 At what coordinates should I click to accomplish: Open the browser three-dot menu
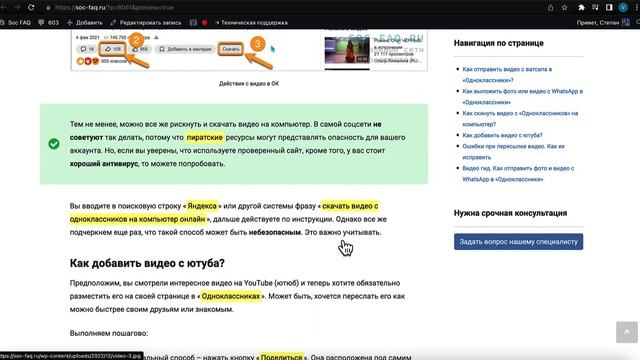coord(638,7)
